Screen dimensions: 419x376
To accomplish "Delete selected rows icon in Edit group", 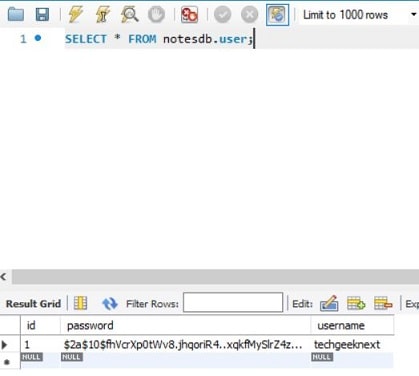I will click(x=383, y=303).
